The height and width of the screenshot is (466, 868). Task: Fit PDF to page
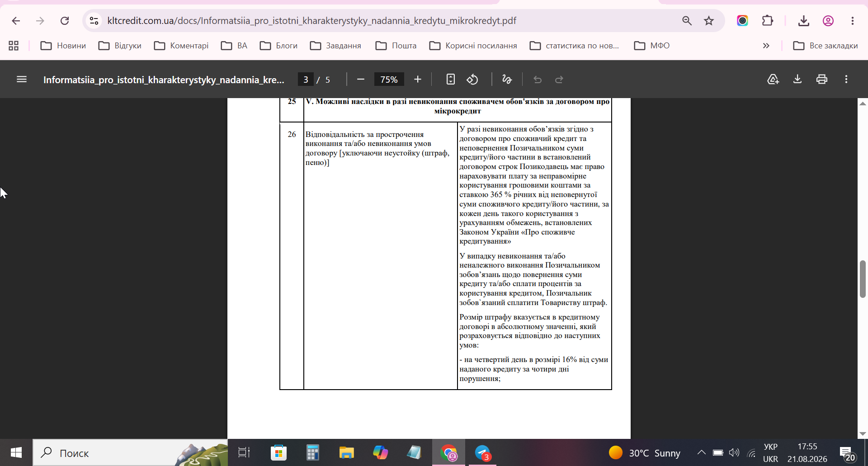point(450,80)
